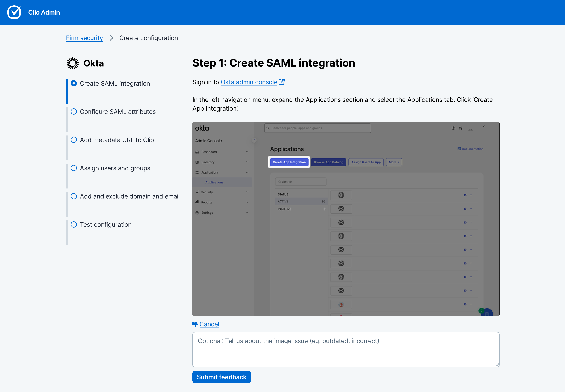This screenshot has width=565, height=392.
Task: Open the Okta admin console link
Action: (x=249, y=82)
